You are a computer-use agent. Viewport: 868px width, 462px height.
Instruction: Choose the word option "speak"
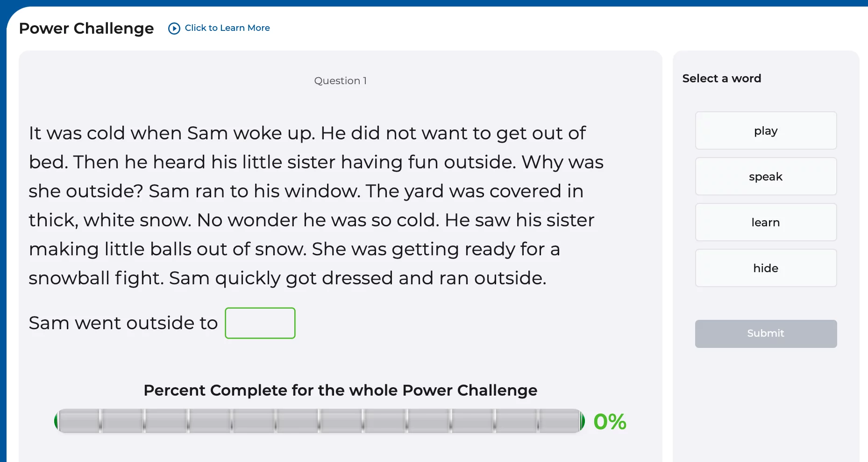point(765,177)
